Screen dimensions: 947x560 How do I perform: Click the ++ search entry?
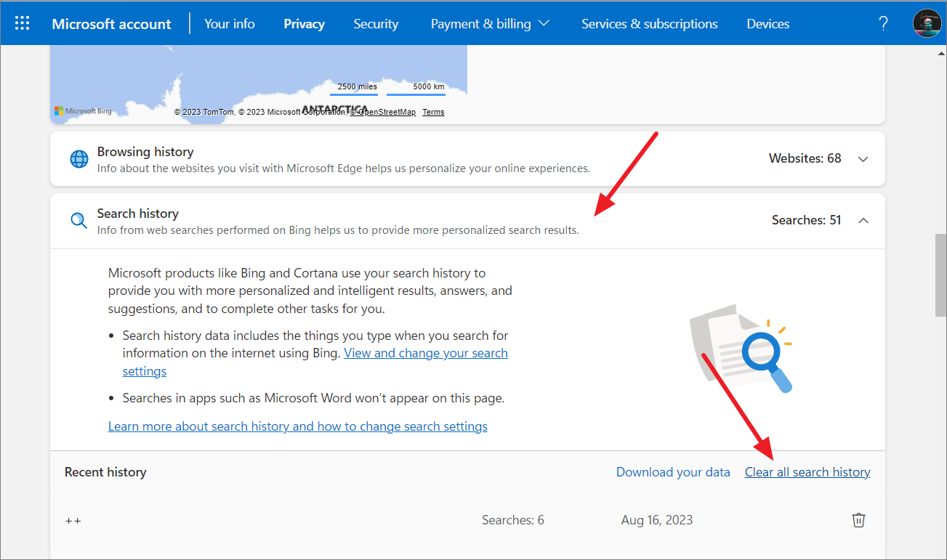[73, 521]
